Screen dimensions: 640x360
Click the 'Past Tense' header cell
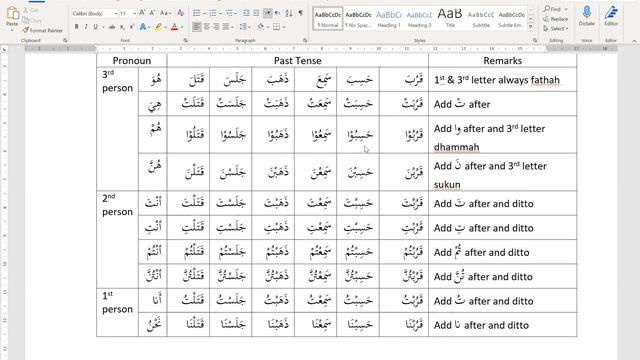298,60
